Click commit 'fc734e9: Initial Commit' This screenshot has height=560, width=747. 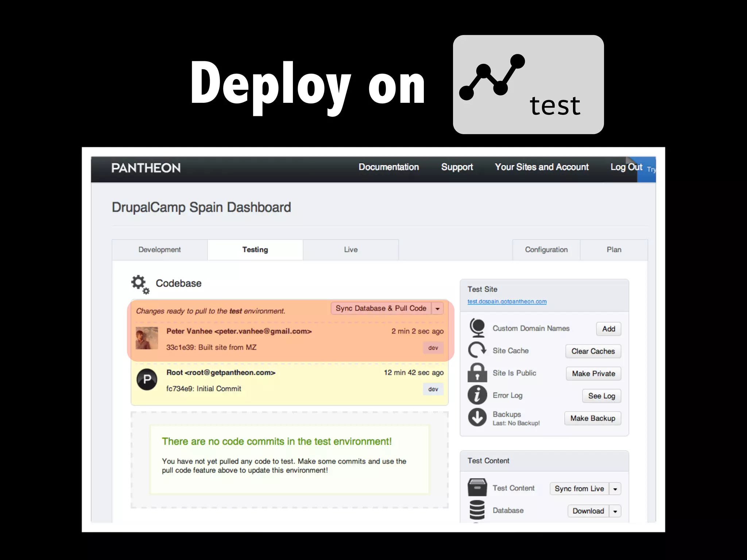click(204, 389)
